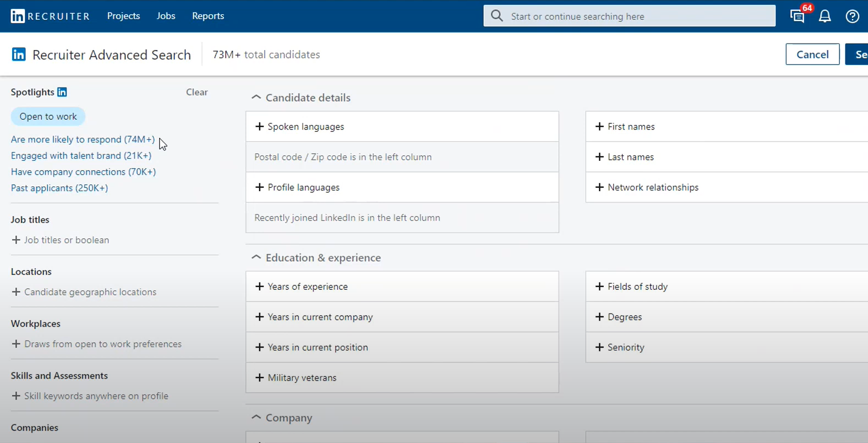Click the plus icon beside Job titles
The width and height of the screenshot is (868, 443).
point(16,240)
